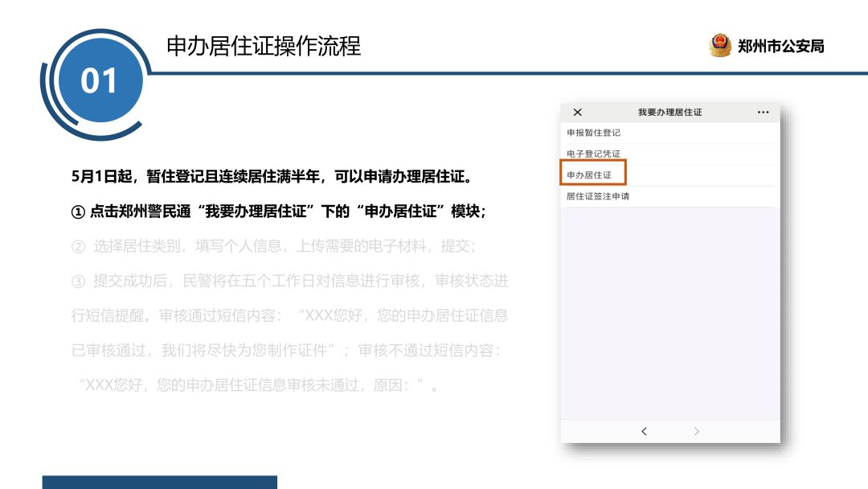Viewport: 868px width, 489px height.
Task: Click the sentence starting 5月1日起
Action: [x=273, y=177]
